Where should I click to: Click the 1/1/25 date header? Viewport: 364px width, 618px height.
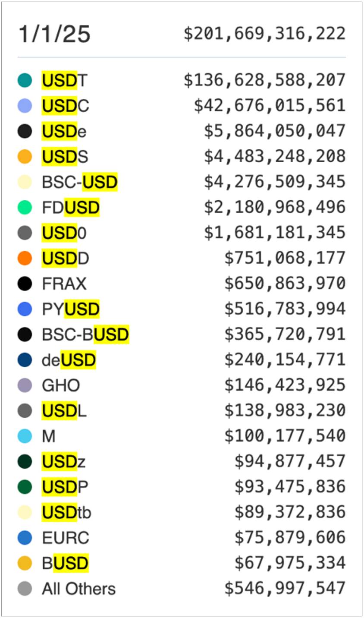54,34
